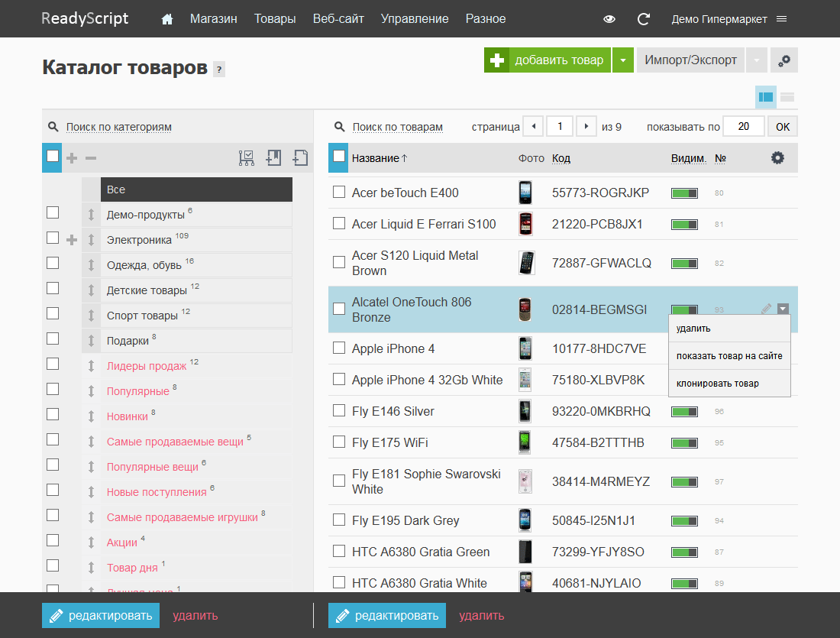Viewport: 840px width, 638px height.
Task: Click удалить link for selected products
Action: (482, 616)
